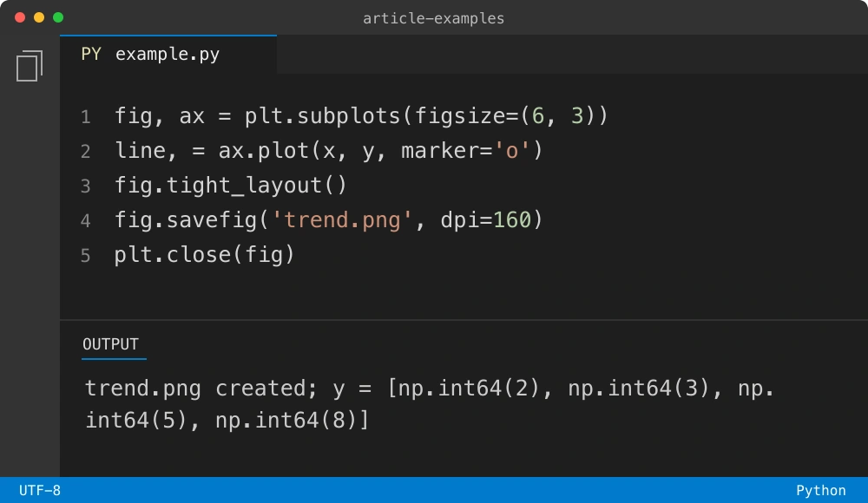Click the int64(5) output text
The image size is (868, 503).
click(136, 420)
